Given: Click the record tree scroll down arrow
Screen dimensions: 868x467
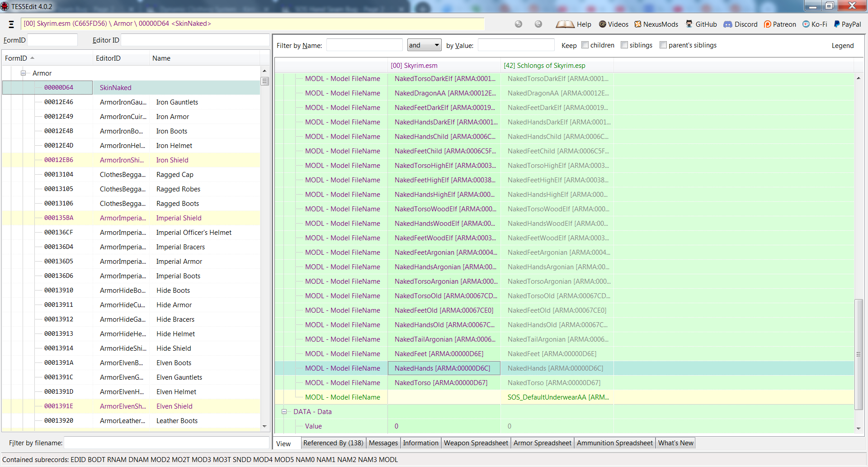Looking at the screenshot, I should pos(265,426).
